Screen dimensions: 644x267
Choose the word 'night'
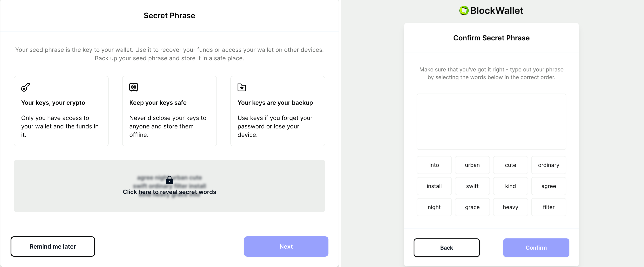click(434, 207)
